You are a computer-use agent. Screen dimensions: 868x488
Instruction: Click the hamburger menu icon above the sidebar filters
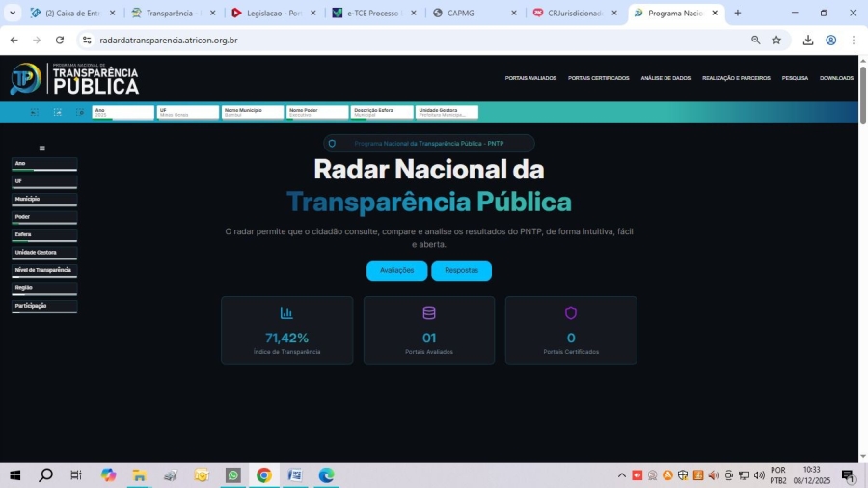click(41, 149)
